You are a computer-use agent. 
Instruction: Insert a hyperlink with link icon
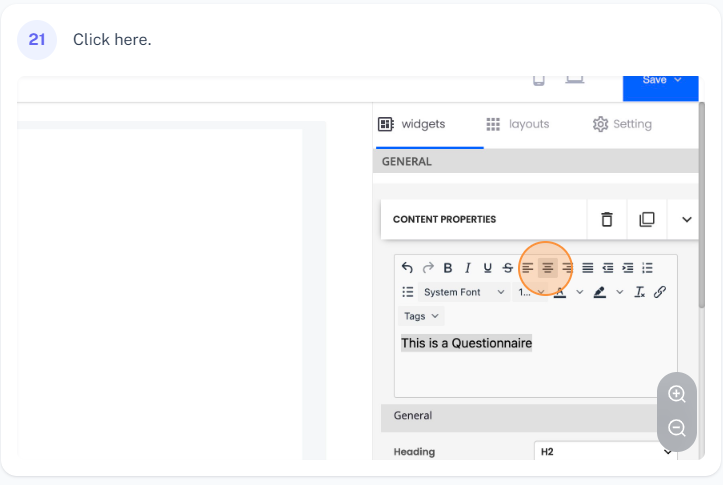tap(660, 292)
